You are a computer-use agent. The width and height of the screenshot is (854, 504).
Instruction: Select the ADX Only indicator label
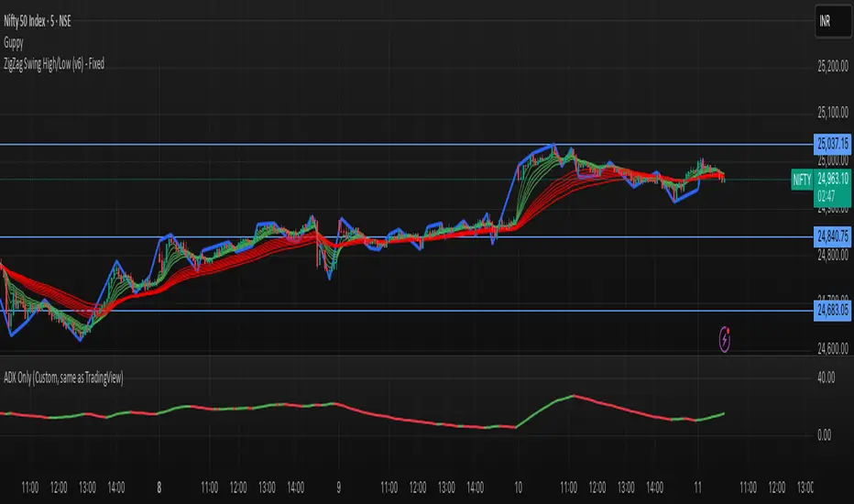pyautogui.click(x=64, y=378)
